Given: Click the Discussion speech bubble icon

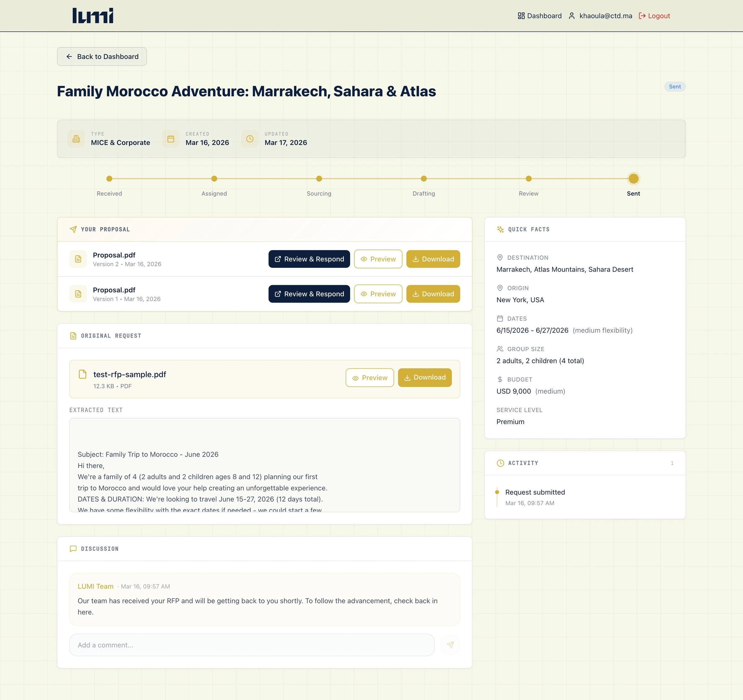Looking at the screenshot, I should click(73, 549).
